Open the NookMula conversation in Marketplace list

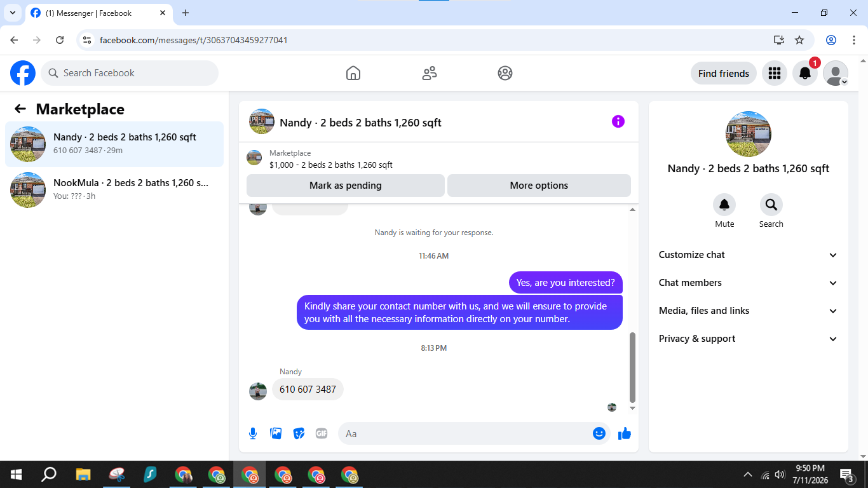click(x=114, y=190)
